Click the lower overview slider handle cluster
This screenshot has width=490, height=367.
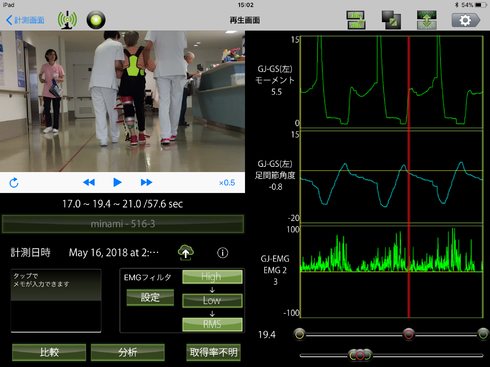[360, 355]
